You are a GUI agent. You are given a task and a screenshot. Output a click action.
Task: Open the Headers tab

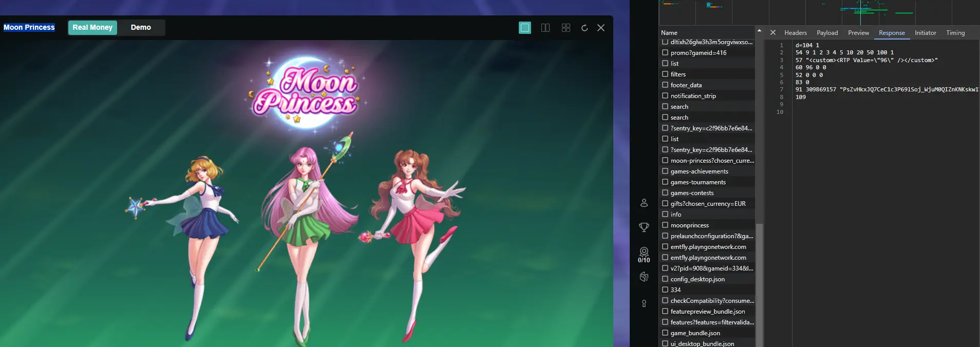coord(796,33)
